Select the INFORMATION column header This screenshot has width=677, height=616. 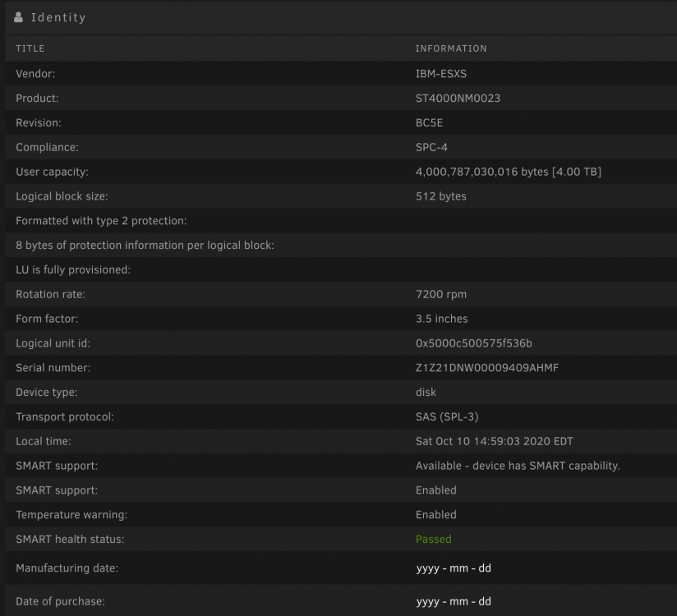coord(451,48)
